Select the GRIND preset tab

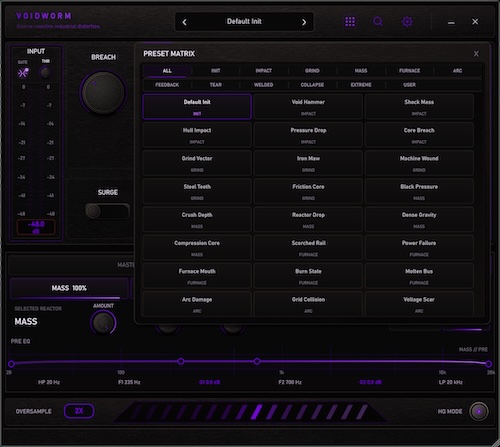tap(312, 71)
